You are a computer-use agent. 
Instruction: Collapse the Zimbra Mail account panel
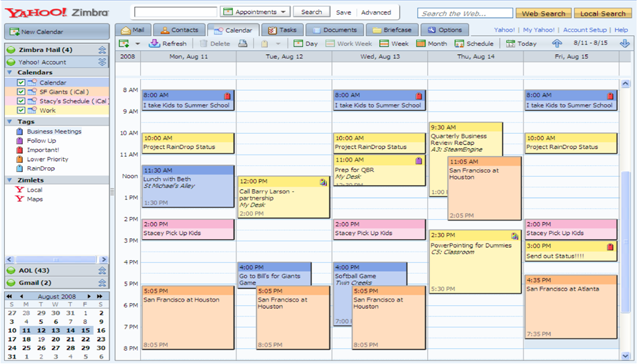pos(102,50)
